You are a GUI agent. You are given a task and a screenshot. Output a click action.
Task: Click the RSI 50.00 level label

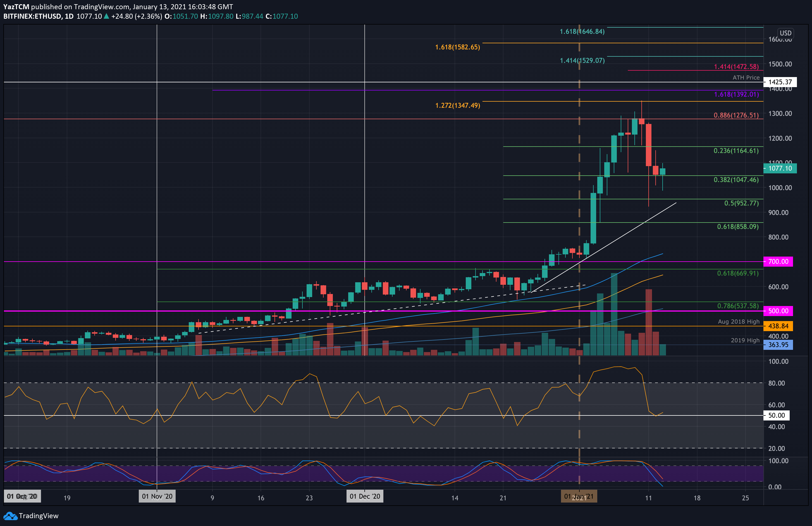click(x=777, y=415)
